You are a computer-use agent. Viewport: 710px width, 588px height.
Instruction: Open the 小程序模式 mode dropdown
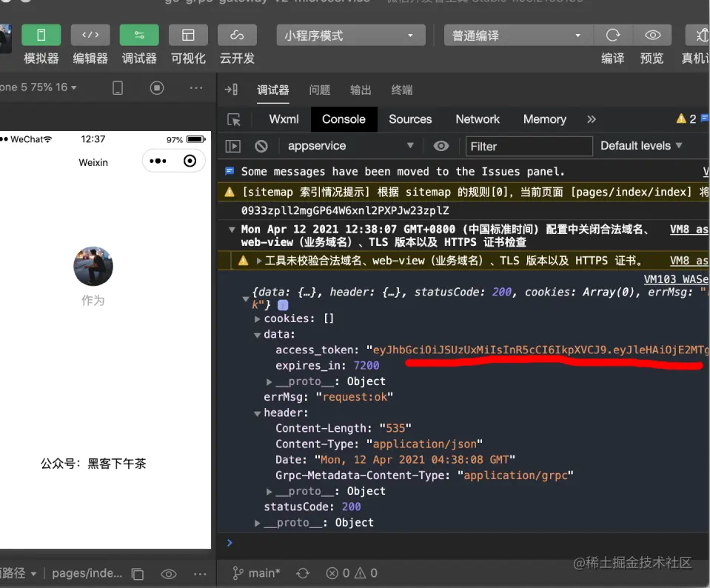pos(351,36)
